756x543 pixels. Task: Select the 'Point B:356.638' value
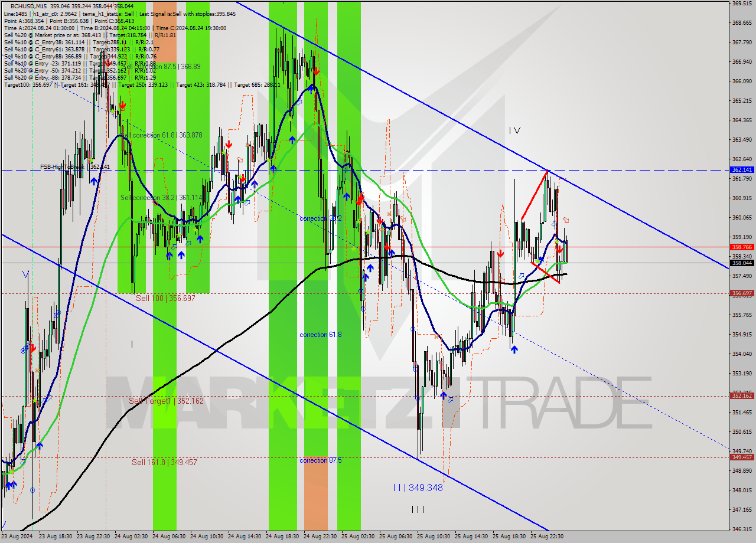point(70,21)
